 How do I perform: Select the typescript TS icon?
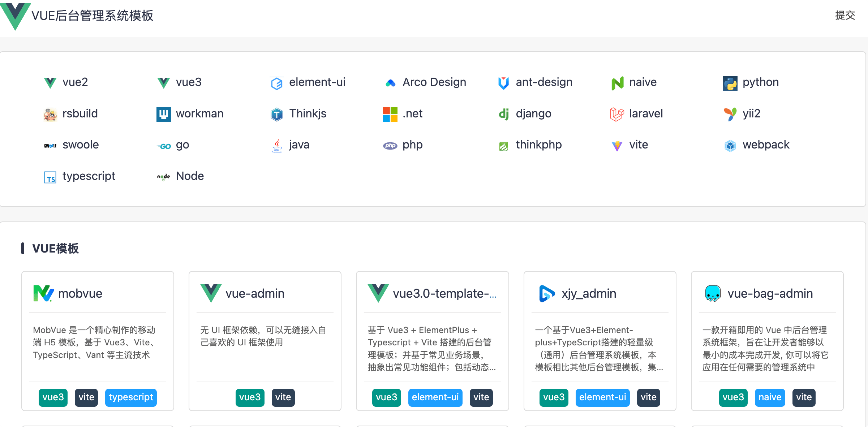point(50,177)
